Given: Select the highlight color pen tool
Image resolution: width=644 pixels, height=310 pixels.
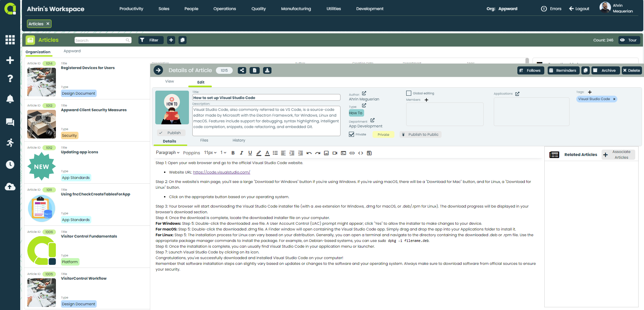Looking at the screenshot, I should [x=259, y=153].
